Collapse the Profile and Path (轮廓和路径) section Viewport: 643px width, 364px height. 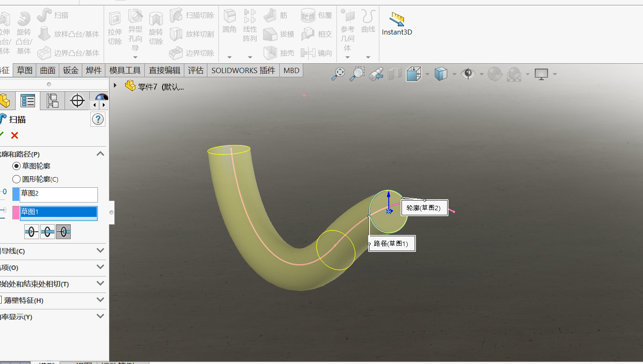tap(100, 154)
